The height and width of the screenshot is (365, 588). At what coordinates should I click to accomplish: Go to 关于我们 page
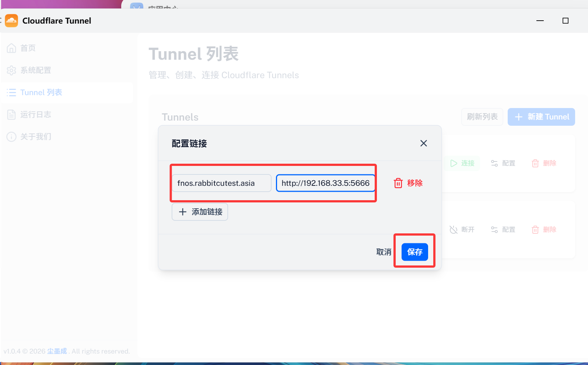click(x=35, y=137)
